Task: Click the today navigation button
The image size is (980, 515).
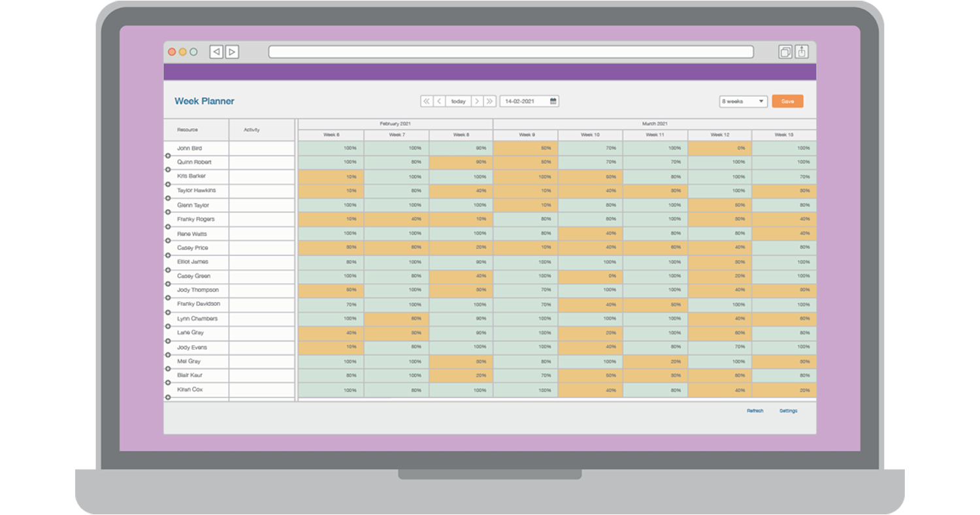Action: pyautogui.click(x=458, y=101)
